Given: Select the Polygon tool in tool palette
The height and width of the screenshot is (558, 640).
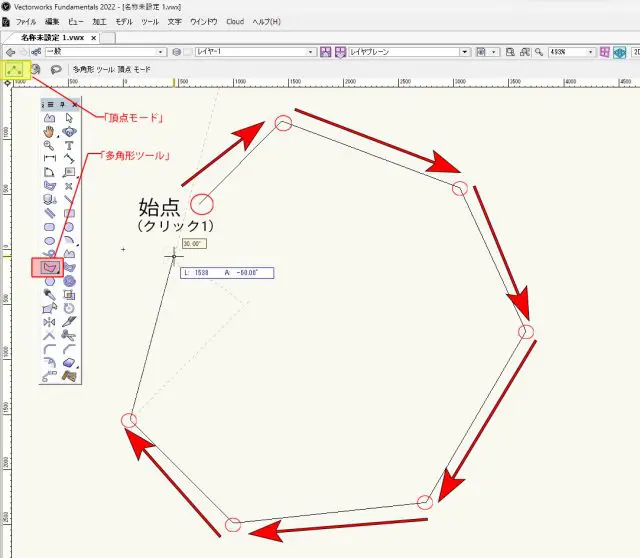Looking at the screenshot, I should 48,267.
